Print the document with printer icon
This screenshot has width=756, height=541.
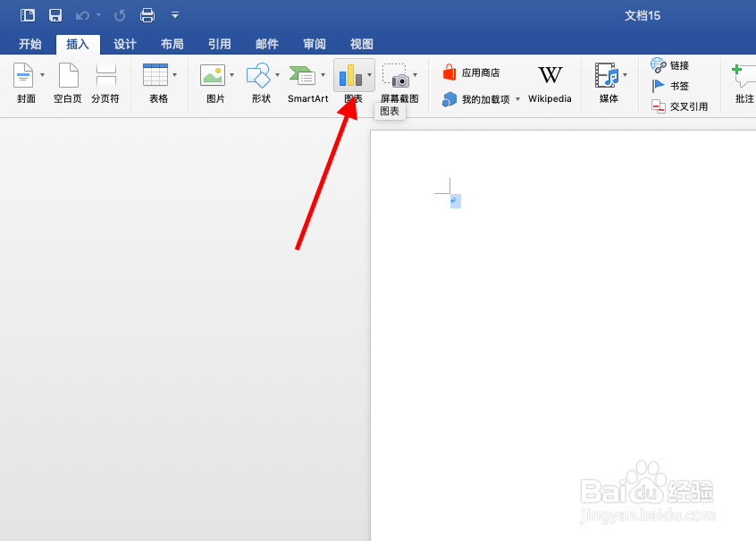point(147,15)
